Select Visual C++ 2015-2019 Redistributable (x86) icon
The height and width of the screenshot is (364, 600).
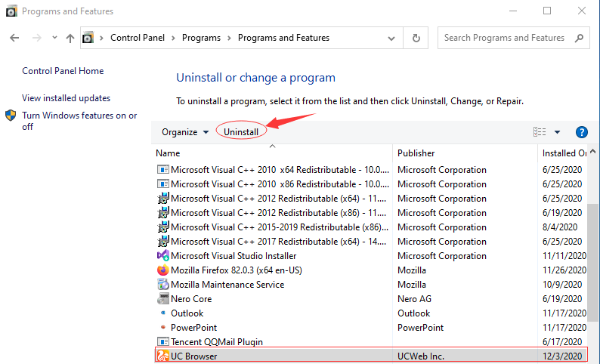(163, 227)
